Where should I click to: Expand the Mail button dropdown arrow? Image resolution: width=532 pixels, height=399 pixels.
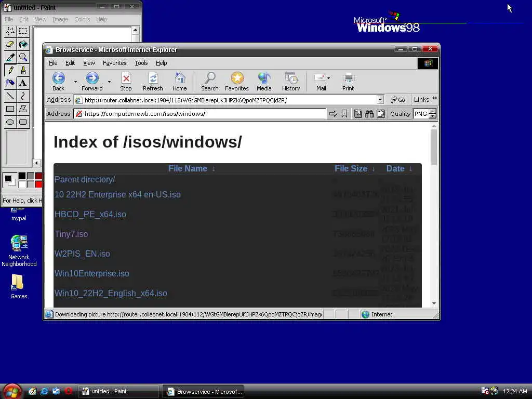(x=328, y=78)
